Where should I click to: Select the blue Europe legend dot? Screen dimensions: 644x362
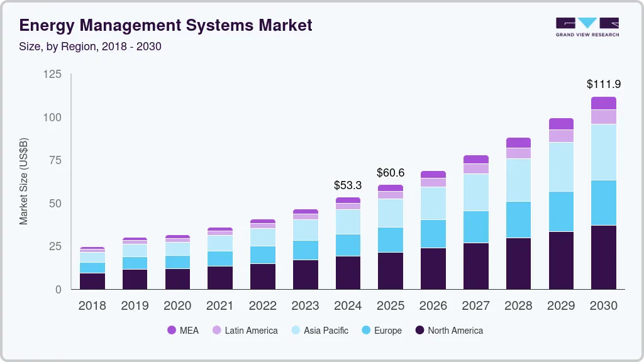pyautogui.click(x=367, y=330)
